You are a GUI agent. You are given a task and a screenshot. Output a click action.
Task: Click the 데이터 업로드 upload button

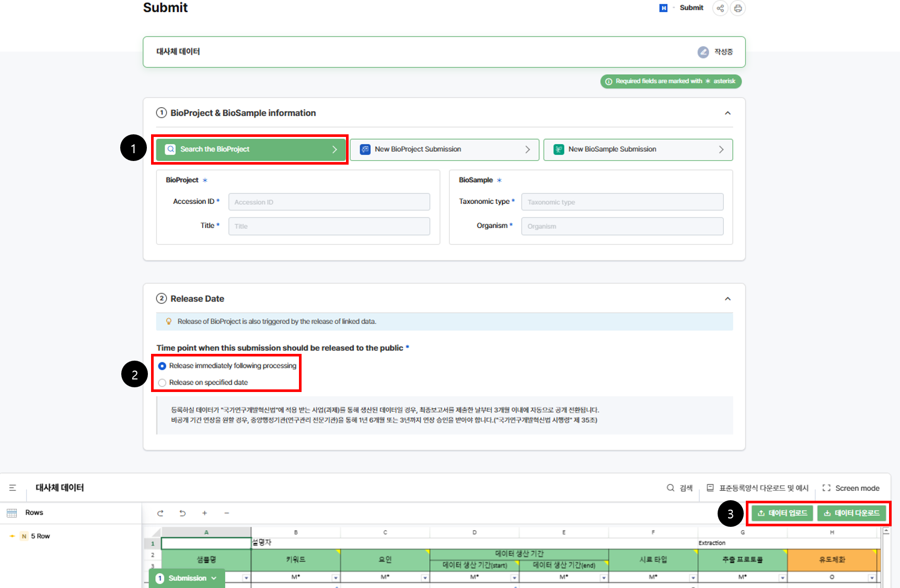pos(782,513)
